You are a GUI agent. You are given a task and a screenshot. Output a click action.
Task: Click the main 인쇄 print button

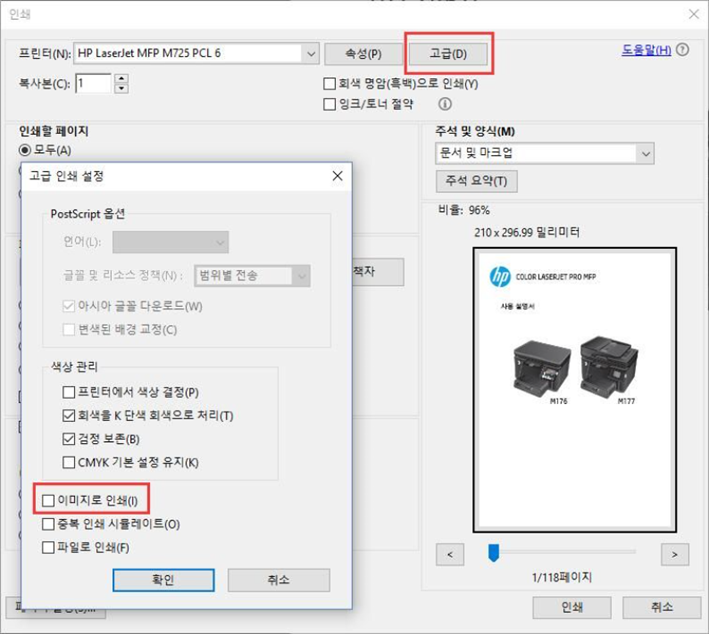pyautogui.click(x=572, y=607)
